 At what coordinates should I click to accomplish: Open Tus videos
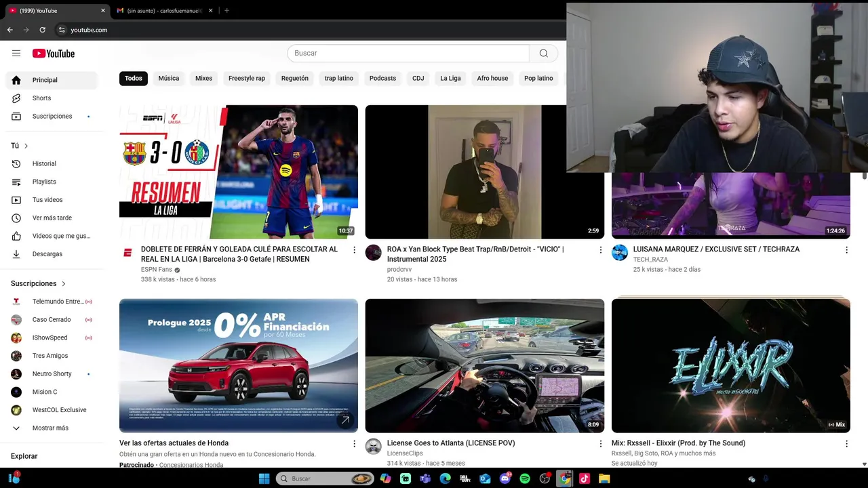[x=52, y=200]
